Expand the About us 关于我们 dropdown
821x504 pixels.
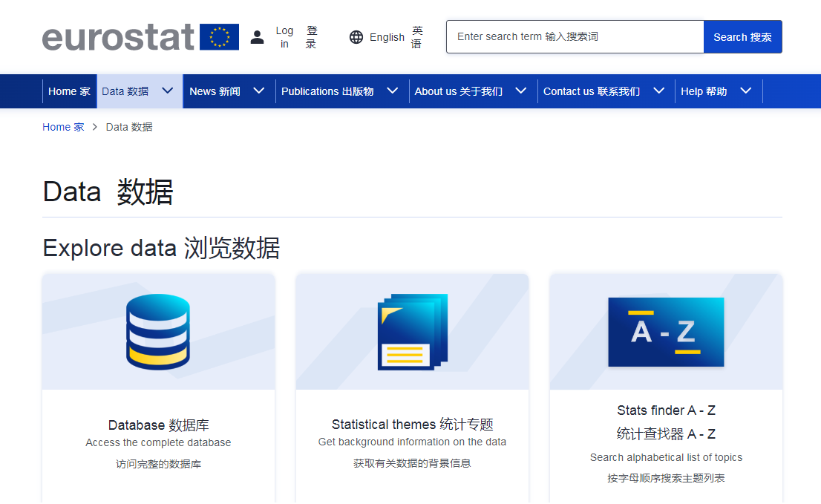pos(520,91)
